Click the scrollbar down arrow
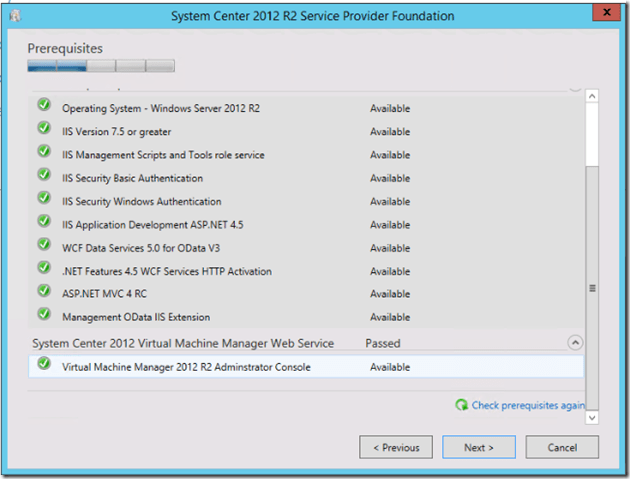The width and height of the screenshot is (630, 479). (x=591, y=416)
